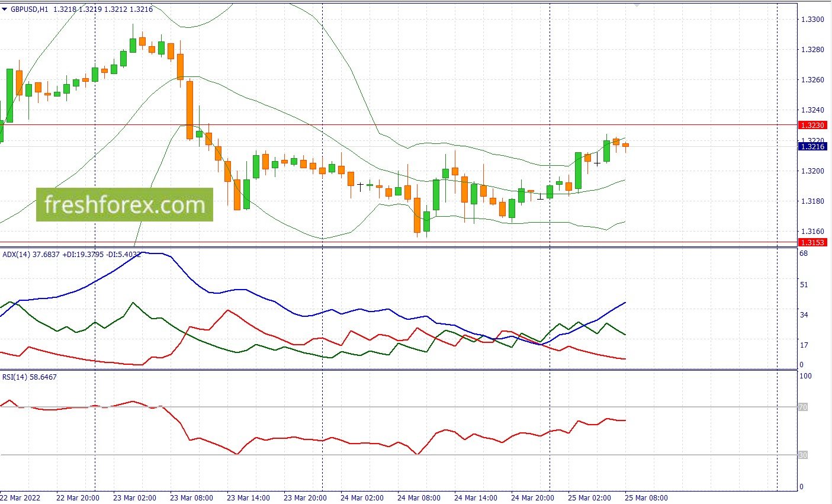The width and height of the screenshot is (832, 504).
Task: Click the RSI scale value 100
Action: coord(806,376)
